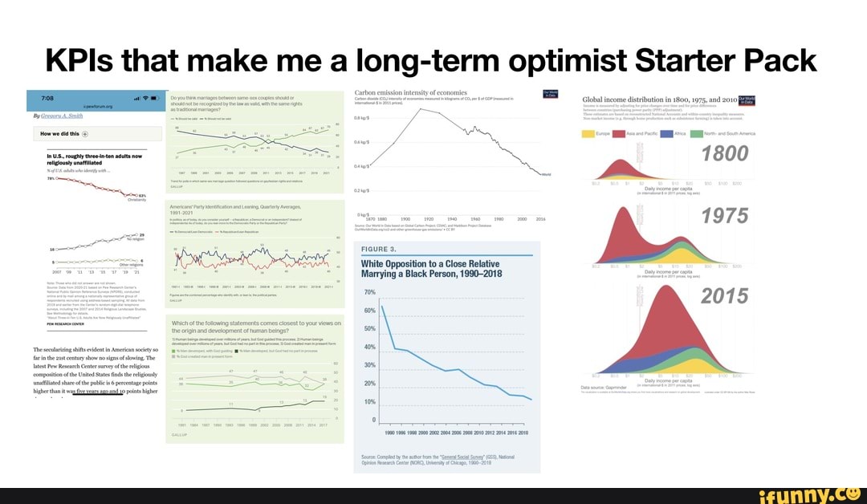Image resolution: width=867 pixels, height=504 pixels.
Task: Open the Gregory A. Smith author link
Action: coord(61,116)
